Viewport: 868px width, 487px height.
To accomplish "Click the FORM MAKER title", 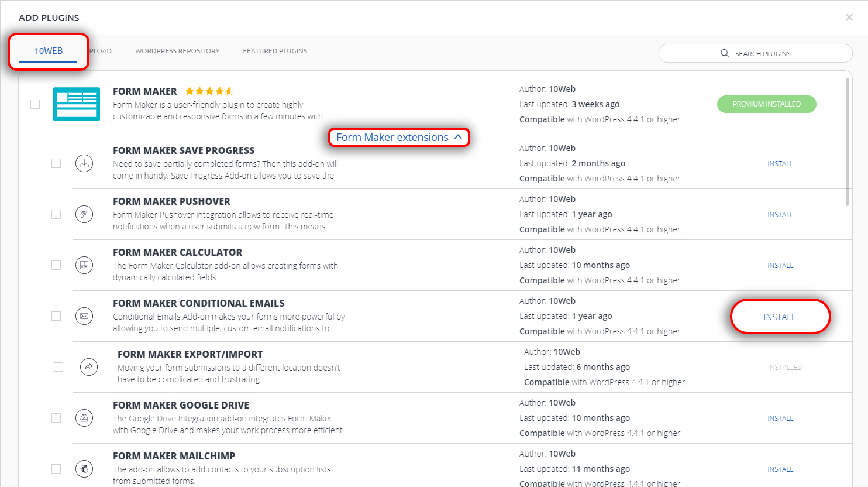I will pos(144,91).
